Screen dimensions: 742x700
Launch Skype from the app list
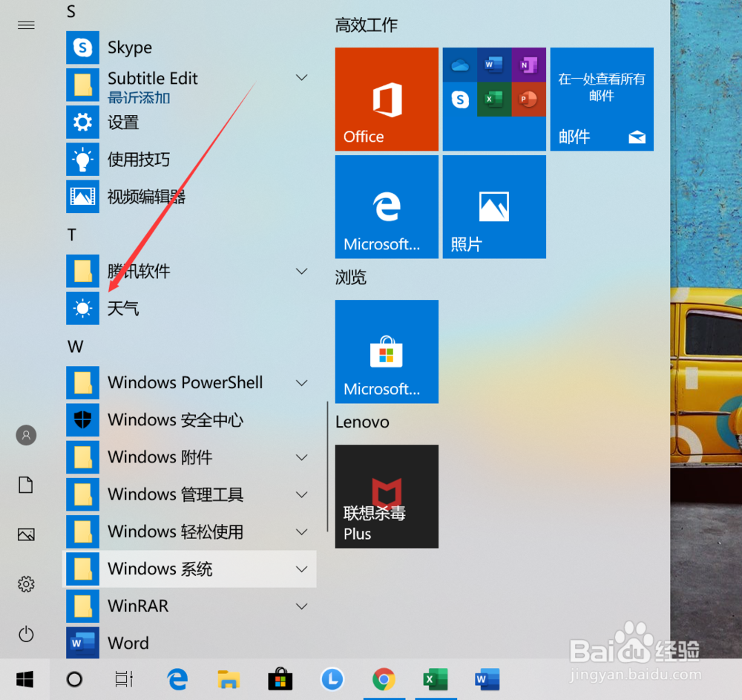(130, 48)
